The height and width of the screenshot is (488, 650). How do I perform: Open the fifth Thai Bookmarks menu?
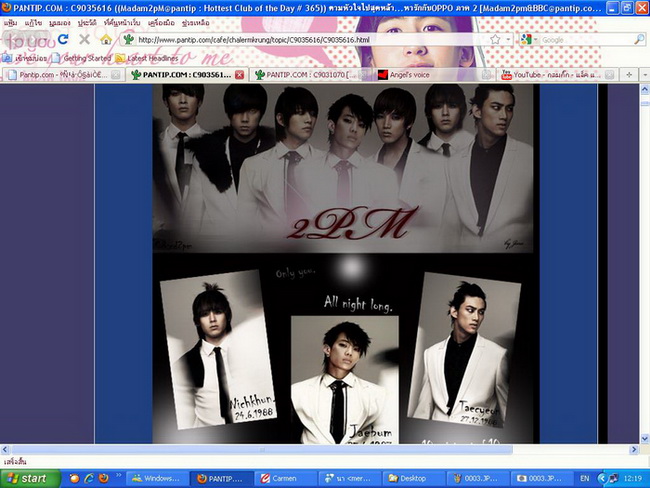[122, 23]
